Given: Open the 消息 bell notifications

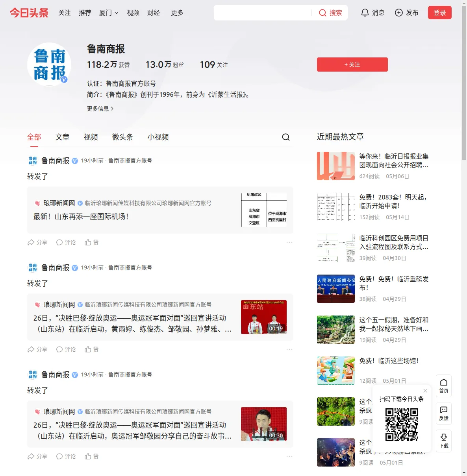Looking at the screenshot, I should click(372, 13).
